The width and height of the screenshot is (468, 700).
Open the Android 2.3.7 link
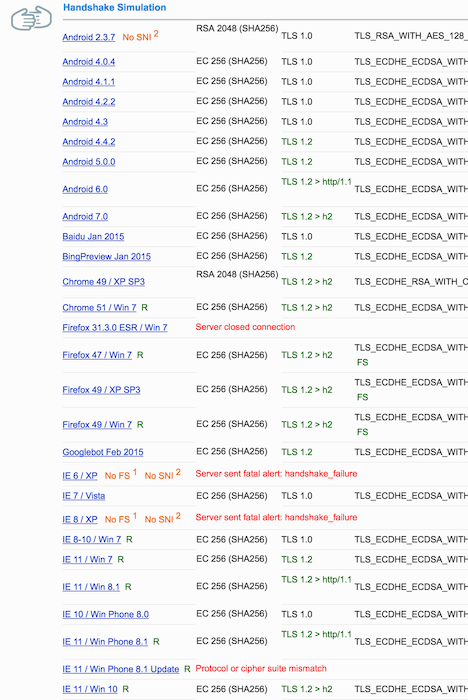89,37
